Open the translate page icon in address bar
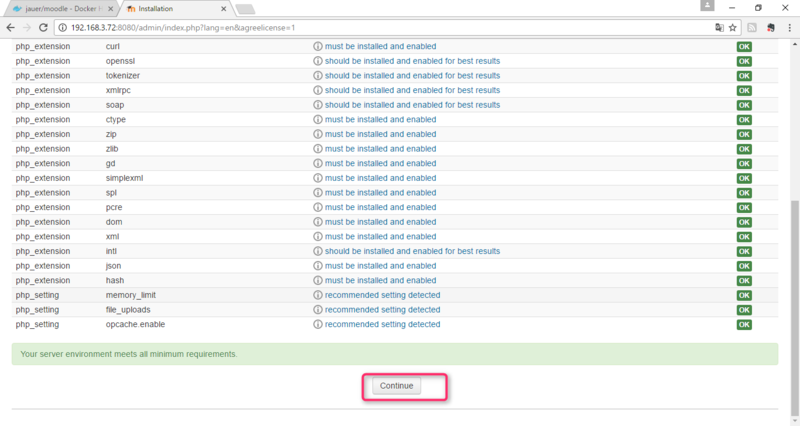The height and width of the screenshot is (426, 800). pyautogui.click(x=719, y=28)
